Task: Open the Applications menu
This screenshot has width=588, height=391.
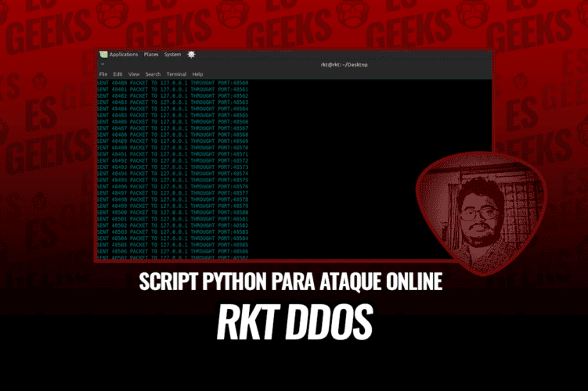Action: (x=124, y=54)
